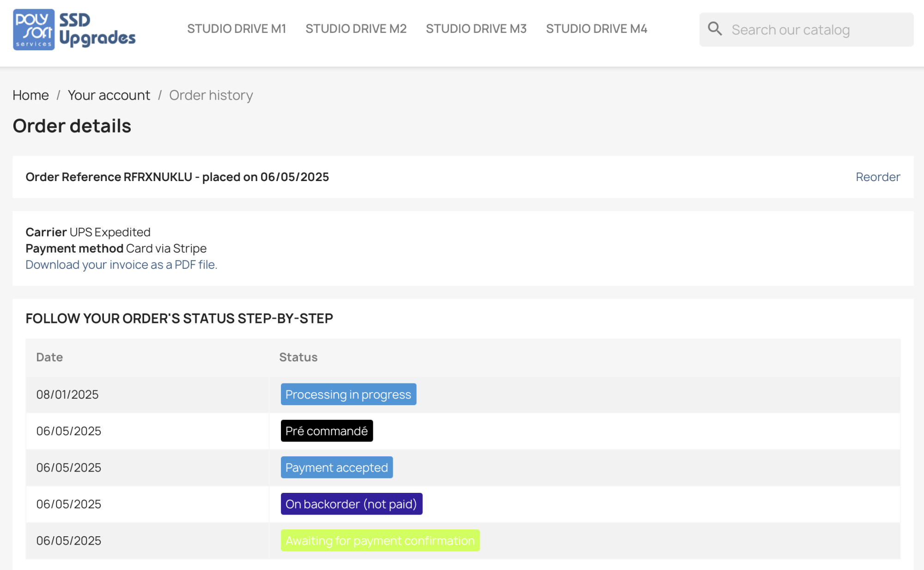Open Studio Drive M1 menu

[237, 29]
